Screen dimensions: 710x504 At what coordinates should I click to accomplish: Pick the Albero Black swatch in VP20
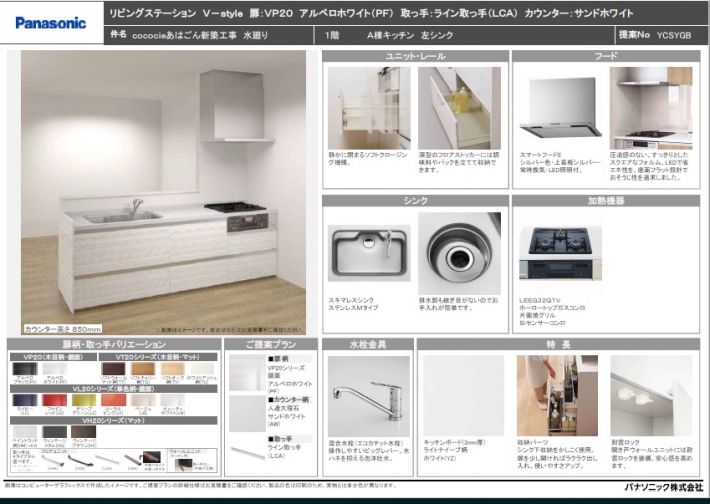(x=25, y=369)
